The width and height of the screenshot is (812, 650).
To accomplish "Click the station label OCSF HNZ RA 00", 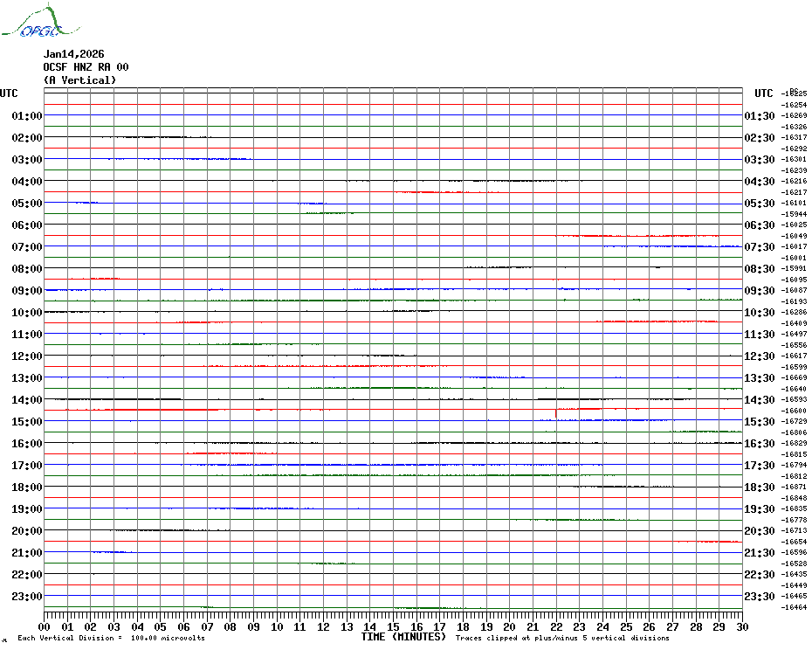I will pos(86,67).
